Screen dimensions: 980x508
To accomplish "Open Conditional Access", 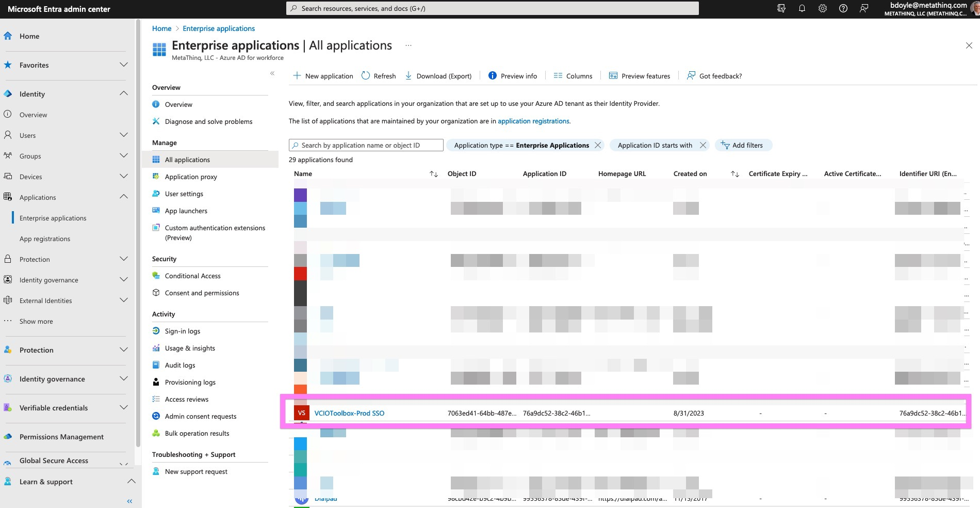I will pos(192,276).
